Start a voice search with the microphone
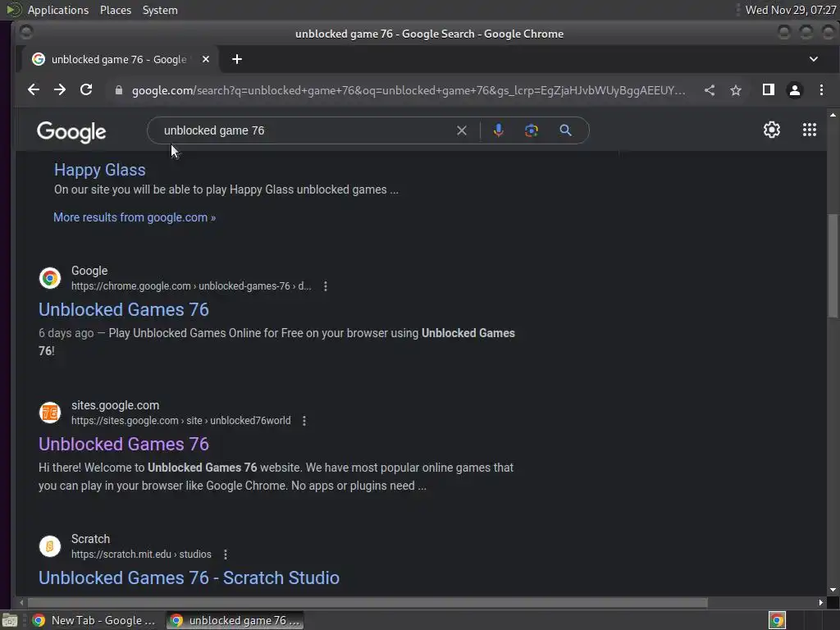 tap(498, 130)
